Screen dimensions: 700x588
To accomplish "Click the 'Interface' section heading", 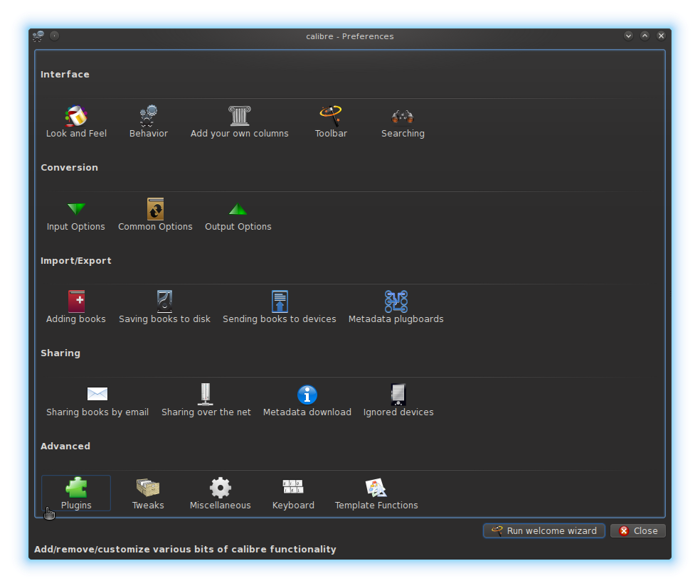I will 65,74.
